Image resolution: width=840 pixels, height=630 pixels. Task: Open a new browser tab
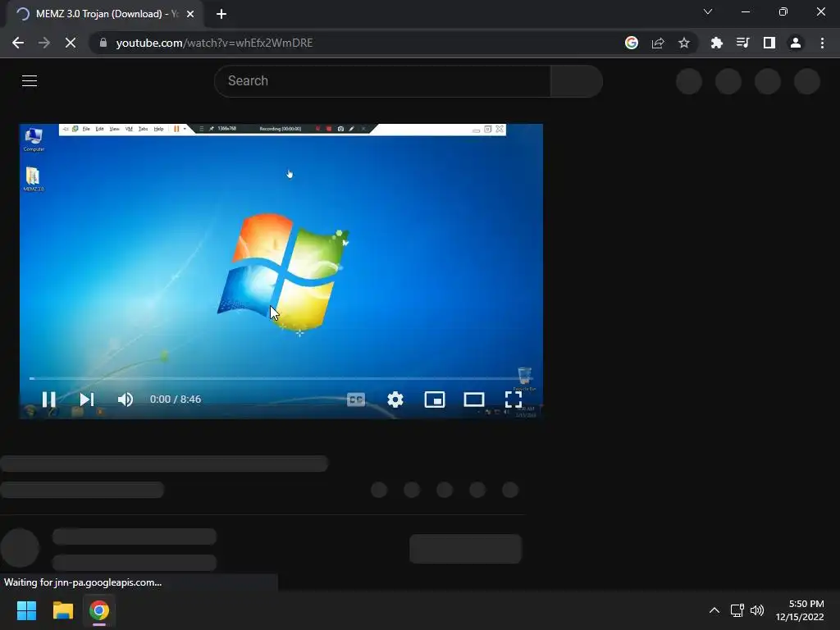(x=221, y=14)
